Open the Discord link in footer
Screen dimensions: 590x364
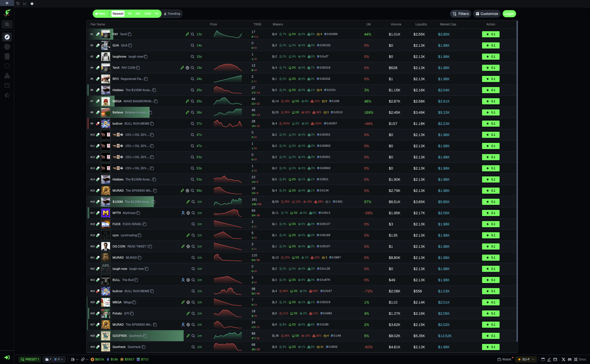[569, 359]
